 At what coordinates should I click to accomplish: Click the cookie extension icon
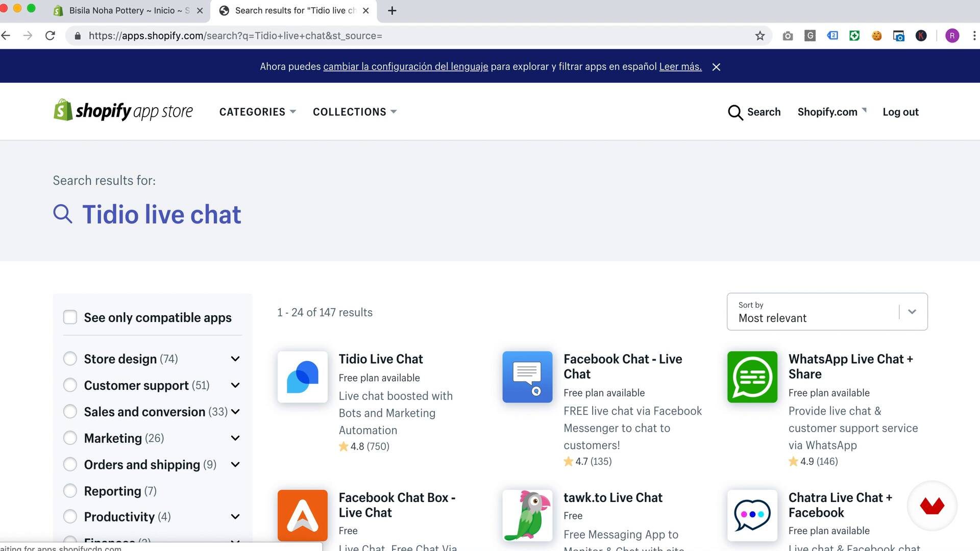(x=877, y=36)
